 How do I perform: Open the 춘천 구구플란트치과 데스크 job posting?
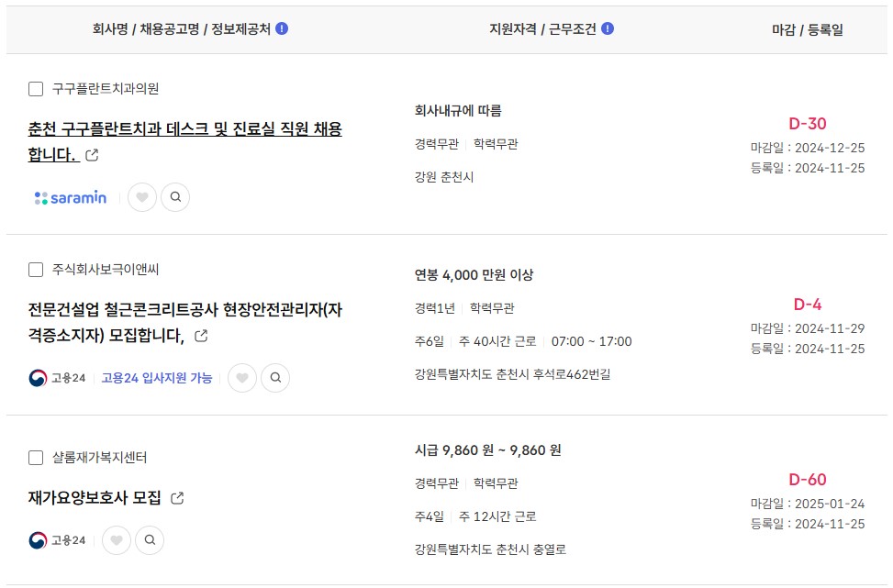[x=185, y=142]
